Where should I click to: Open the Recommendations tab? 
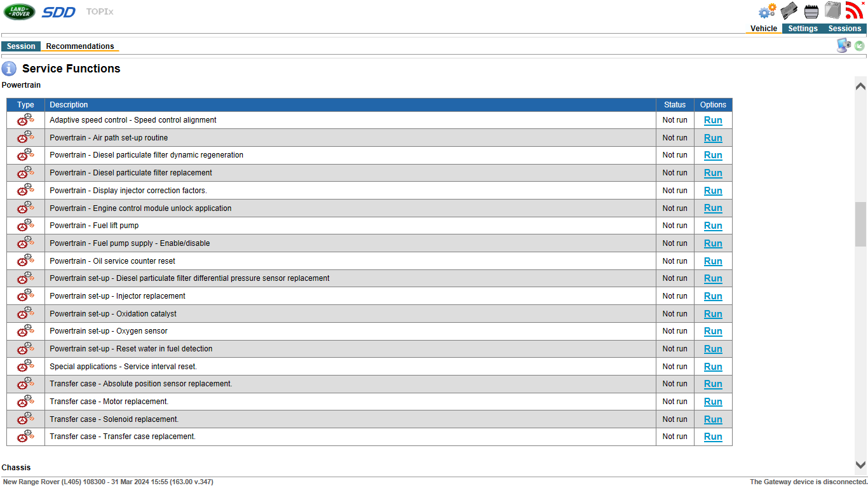coord(80,46)
